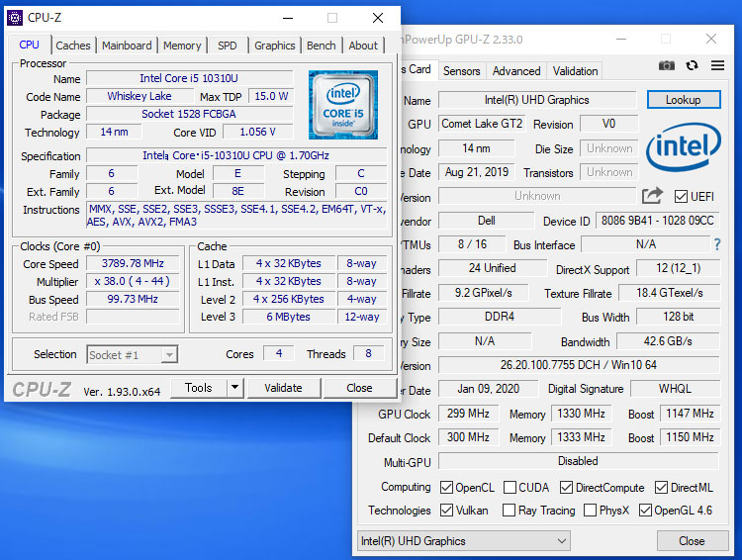Click the Boost value 1147 MHz
Viewport: 742px width, 560px height.
point(690,414)
